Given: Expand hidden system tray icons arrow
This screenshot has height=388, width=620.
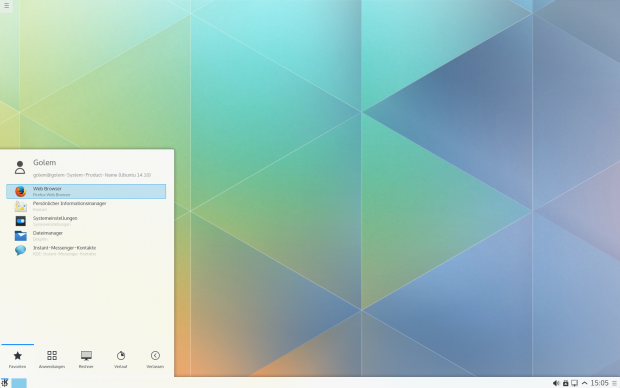Looking at the screenshot, I should [x=584, y=383].
